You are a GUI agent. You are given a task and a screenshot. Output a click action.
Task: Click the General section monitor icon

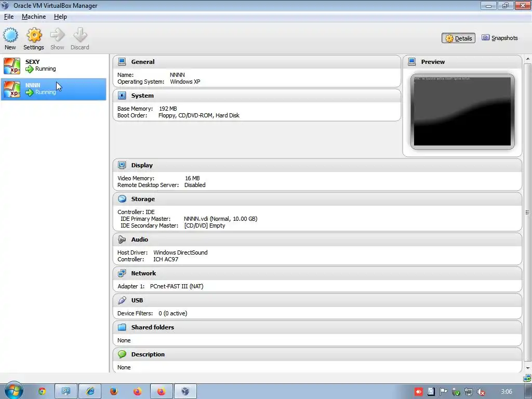click(122, 62)
